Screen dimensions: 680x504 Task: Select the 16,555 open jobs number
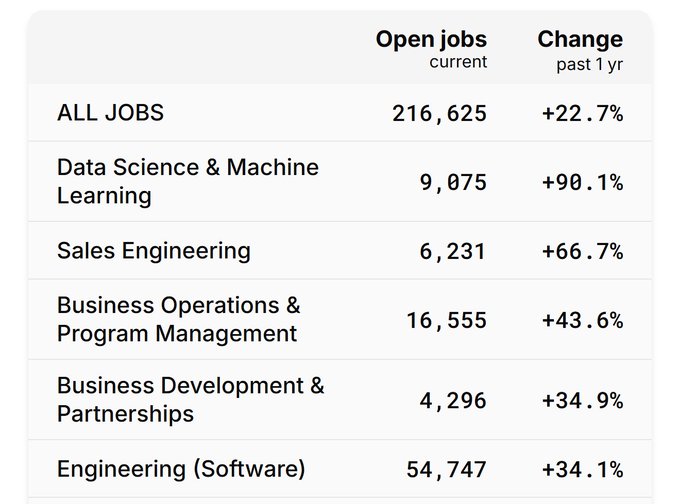coord(446,320)
